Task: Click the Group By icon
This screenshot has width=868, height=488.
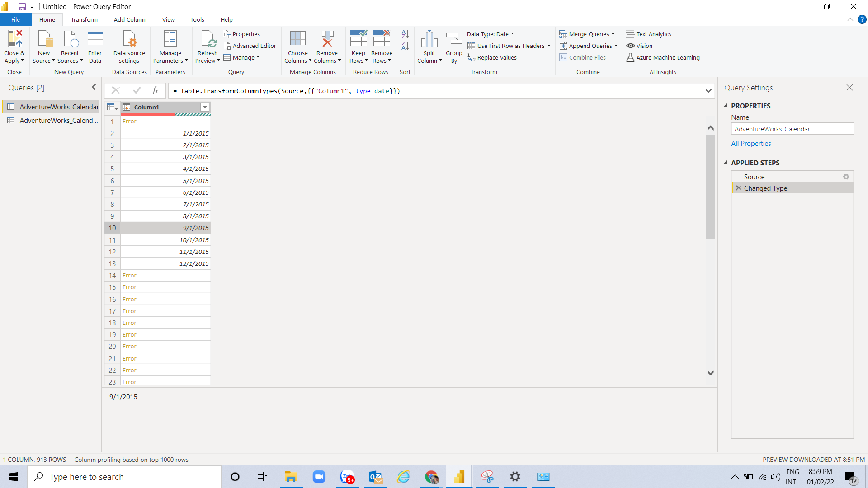Action: [454, 39]
